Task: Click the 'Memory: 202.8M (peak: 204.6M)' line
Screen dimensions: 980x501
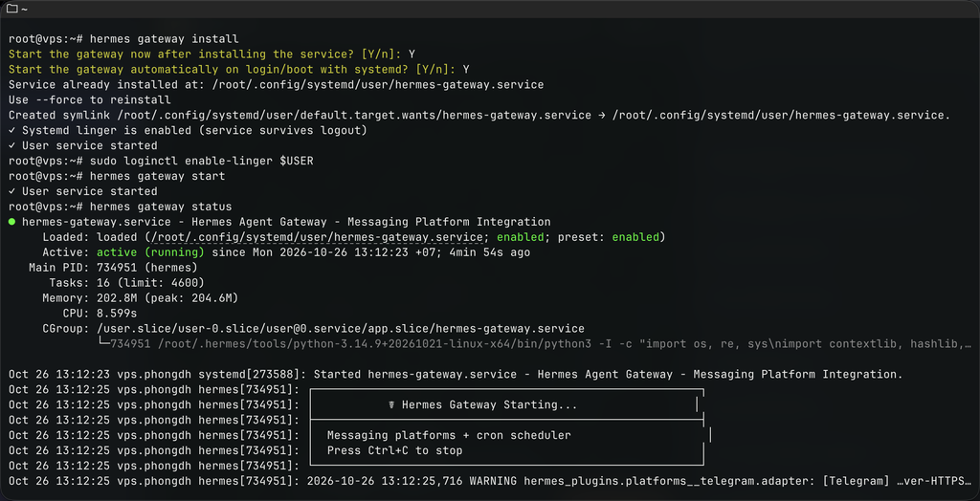Action: 141,298
